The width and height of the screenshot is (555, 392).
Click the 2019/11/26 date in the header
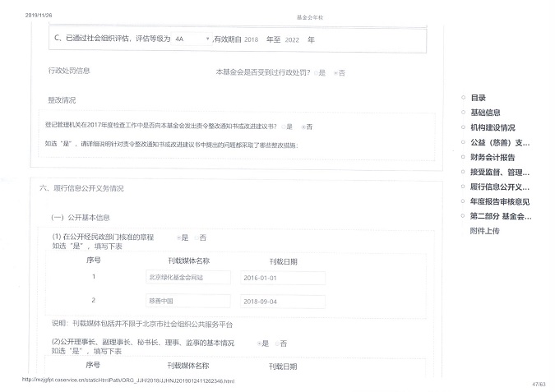point(39,16)
